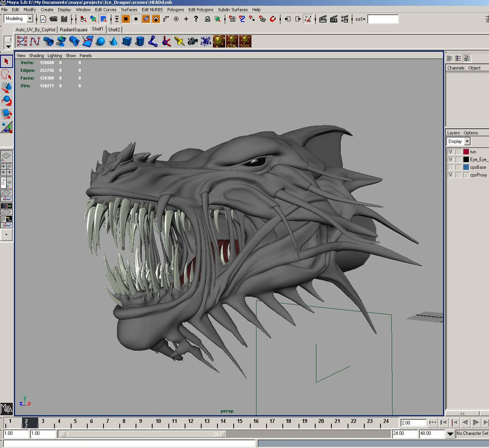
Task: Select the arrow Select tool
Action: click(x=6, y=61)
